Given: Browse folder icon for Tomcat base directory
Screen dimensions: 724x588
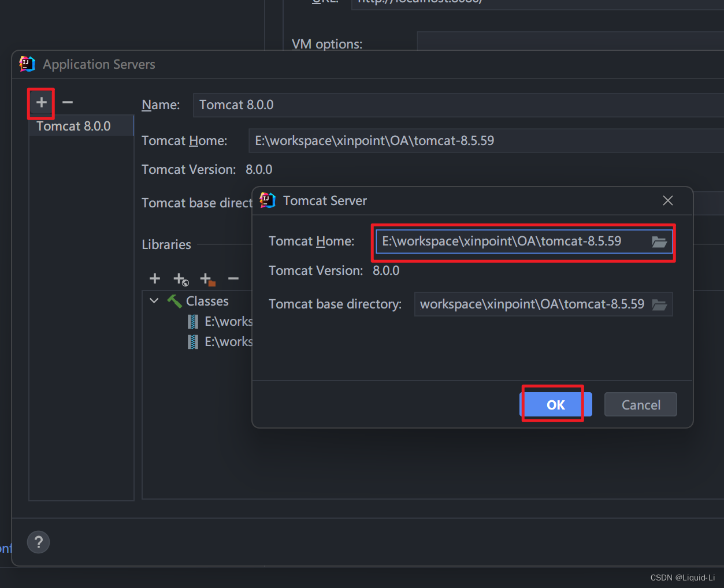Looking at the screenshot, I should (x=659, y=304).
